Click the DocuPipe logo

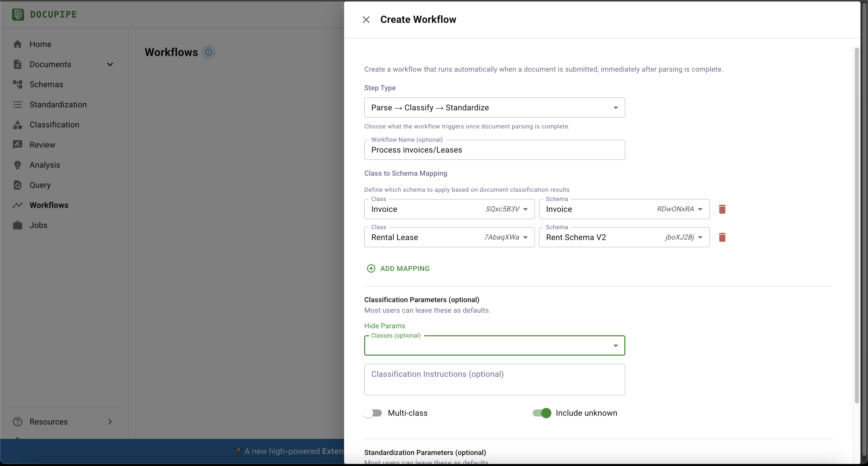click(x=18, y=15)
